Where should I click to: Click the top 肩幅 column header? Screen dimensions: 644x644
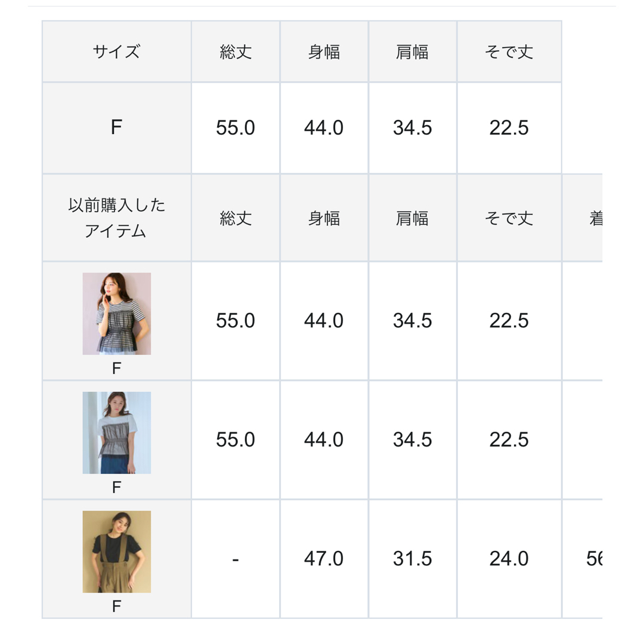(413, 52)
